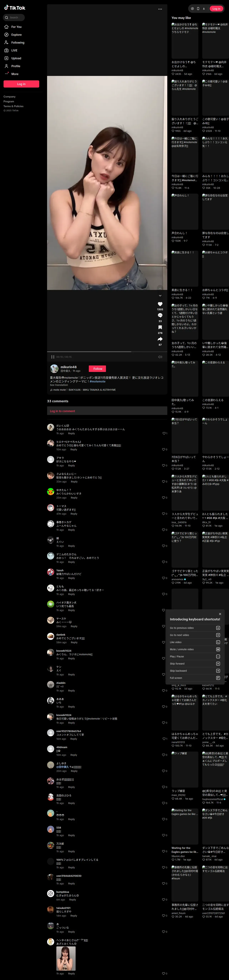The height and width of the screenshot is (980, 229).
Task: Click the mobile app icon in header
Action: click(198, 9)
